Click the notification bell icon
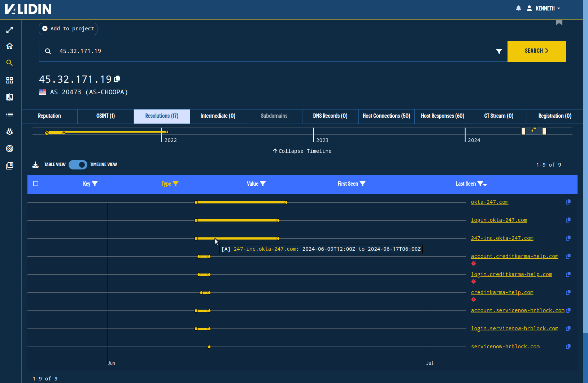Screen dimensions: 588x383 [x=518, y=8]
